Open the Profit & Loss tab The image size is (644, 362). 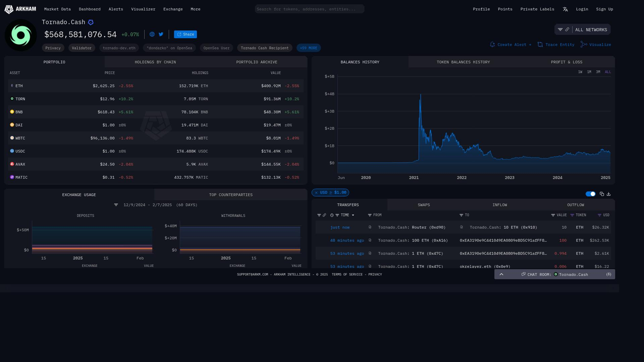[x=567, y=62]
